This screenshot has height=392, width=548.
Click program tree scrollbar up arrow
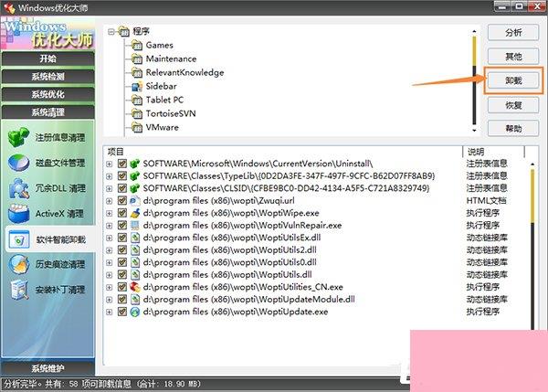pyautogui.click(x=474, y=31)
